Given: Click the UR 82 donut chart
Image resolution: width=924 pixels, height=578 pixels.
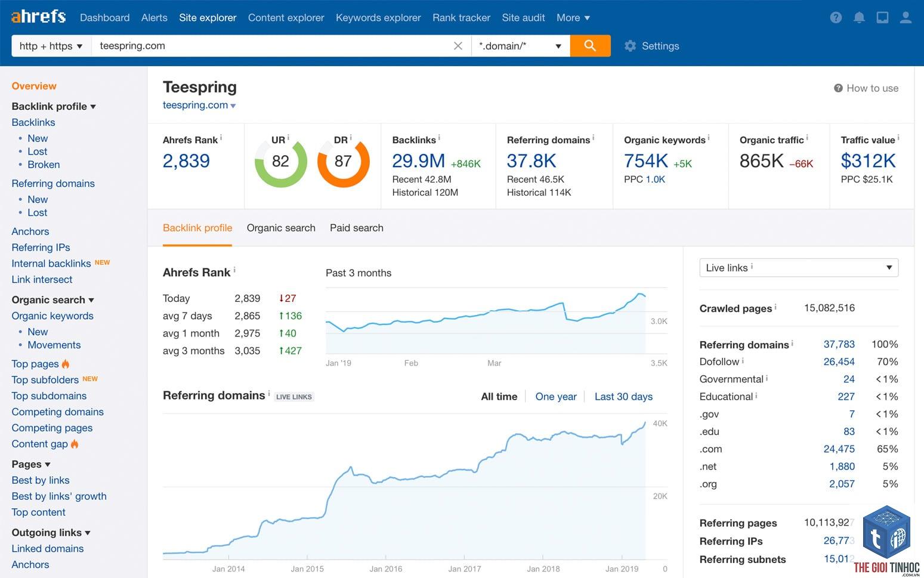Looking at the screenshot, I should [x=280, y=161].
